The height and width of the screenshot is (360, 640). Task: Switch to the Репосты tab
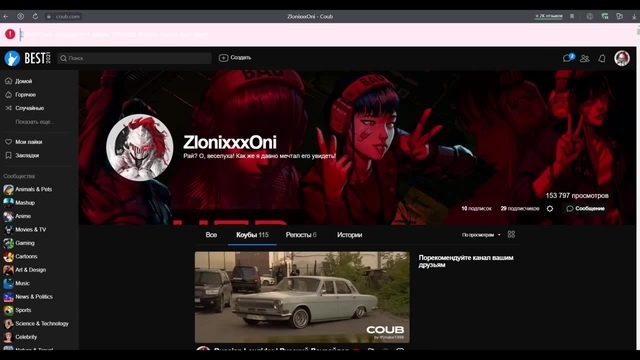tap(301, 235)
